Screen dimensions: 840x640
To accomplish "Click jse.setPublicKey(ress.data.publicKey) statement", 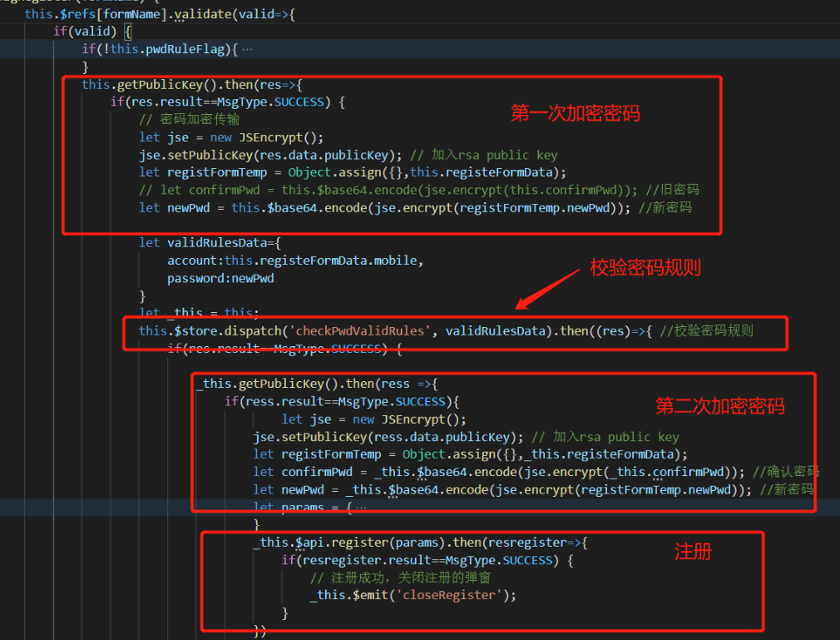I will pyautogui.click(x=388, y=437).
